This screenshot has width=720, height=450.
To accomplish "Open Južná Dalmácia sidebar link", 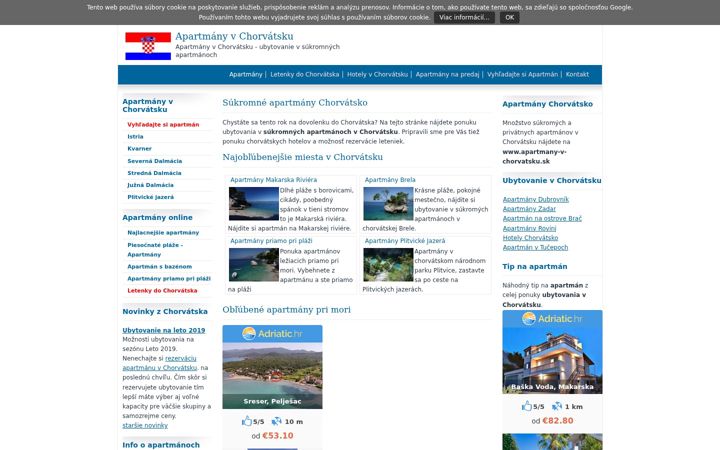I will click(150, 185).
